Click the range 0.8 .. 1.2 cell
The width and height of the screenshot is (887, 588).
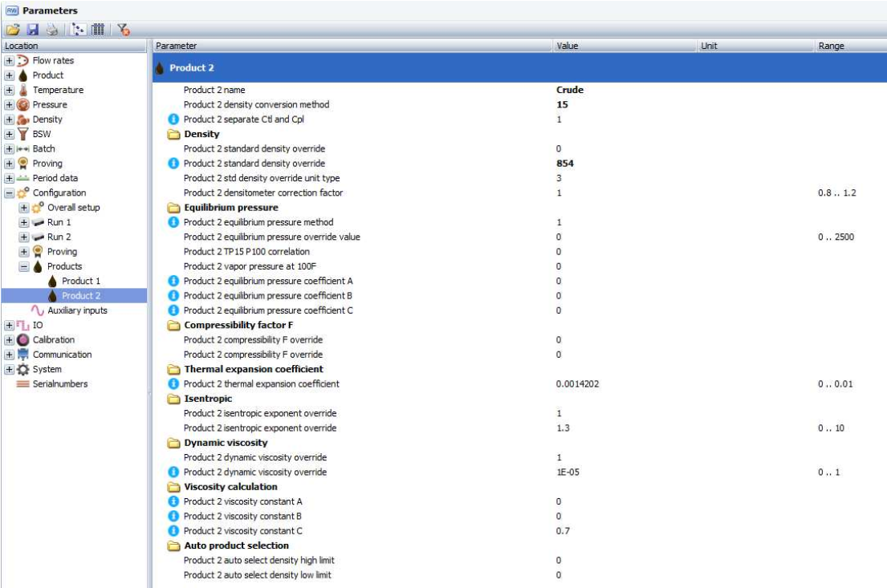click(836, 193)
